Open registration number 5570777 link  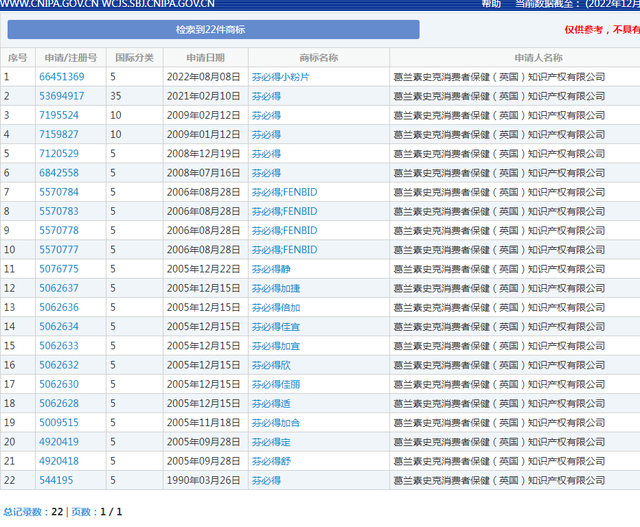[59, 249]
